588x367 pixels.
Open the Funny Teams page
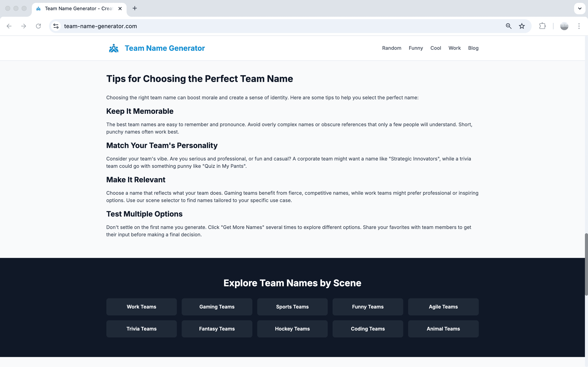point(368,307)
